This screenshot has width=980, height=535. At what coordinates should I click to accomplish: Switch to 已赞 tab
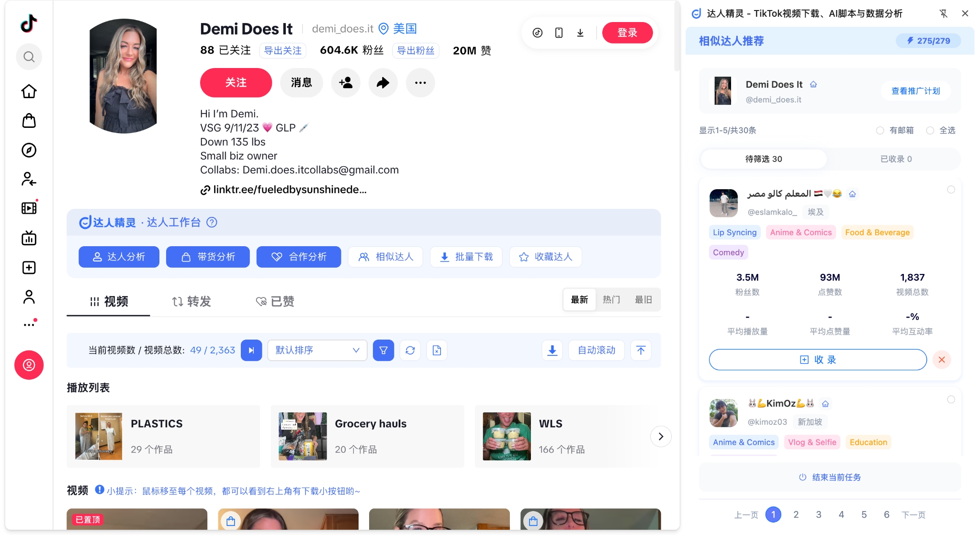tap(275, 301)
